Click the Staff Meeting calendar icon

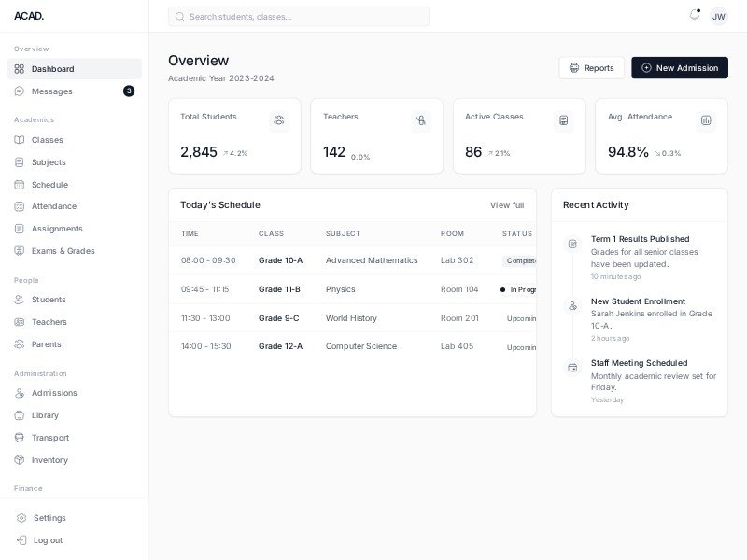(x=572, y=368)
